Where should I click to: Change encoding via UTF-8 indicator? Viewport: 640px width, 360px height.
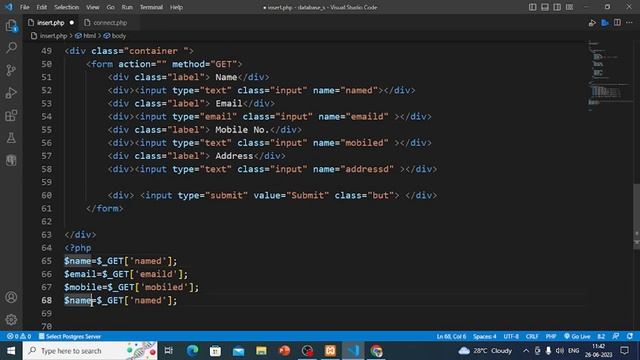tap(511, 336)
